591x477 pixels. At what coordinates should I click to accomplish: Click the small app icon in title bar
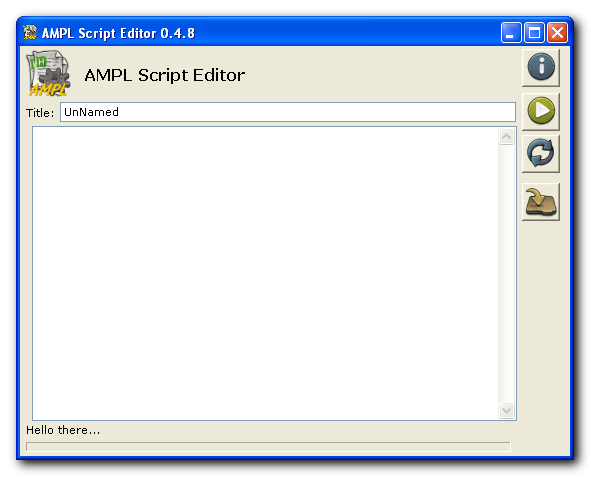click(x=30, y=32)
